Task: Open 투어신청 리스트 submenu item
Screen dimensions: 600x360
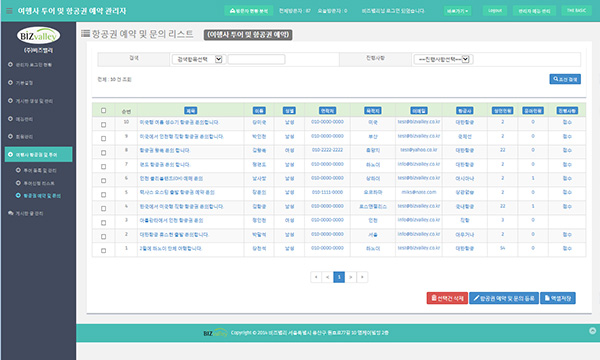Action: (39, 183)
